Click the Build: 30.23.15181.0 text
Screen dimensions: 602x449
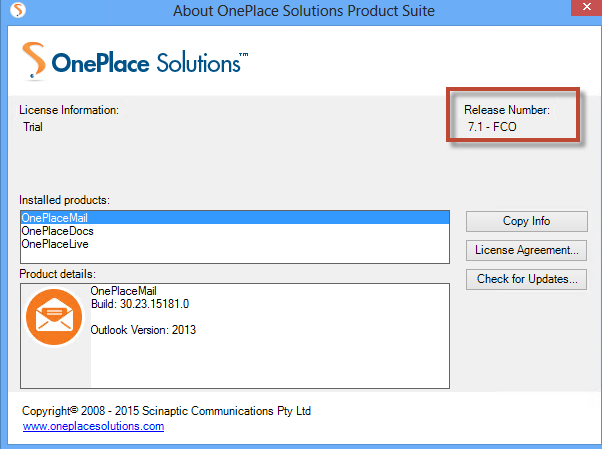(x=140, y=304)
